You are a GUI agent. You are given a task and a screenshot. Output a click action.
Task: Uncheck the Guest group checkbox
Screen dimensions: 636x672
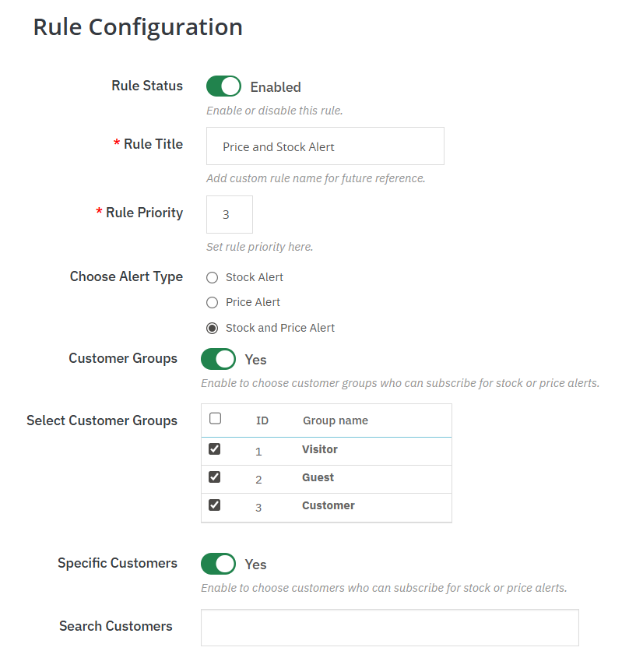coord(215,477)
